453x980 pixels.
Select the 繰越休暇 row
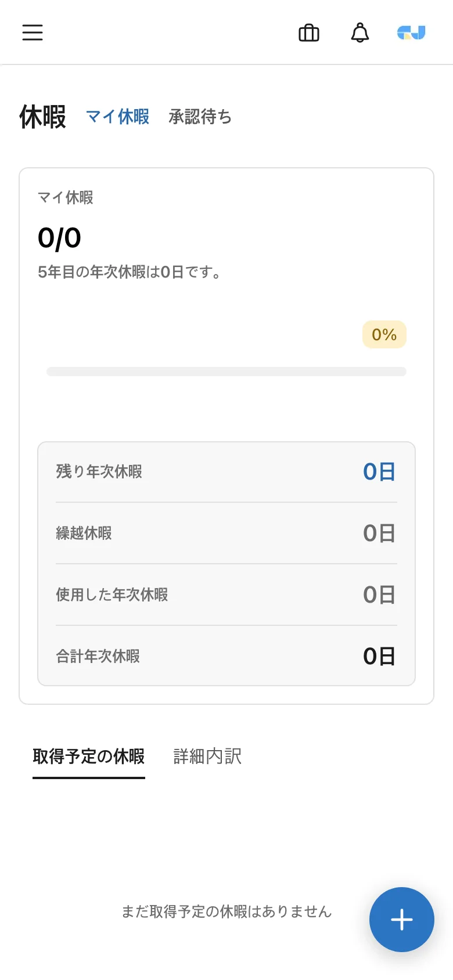(x=227, y=533)
